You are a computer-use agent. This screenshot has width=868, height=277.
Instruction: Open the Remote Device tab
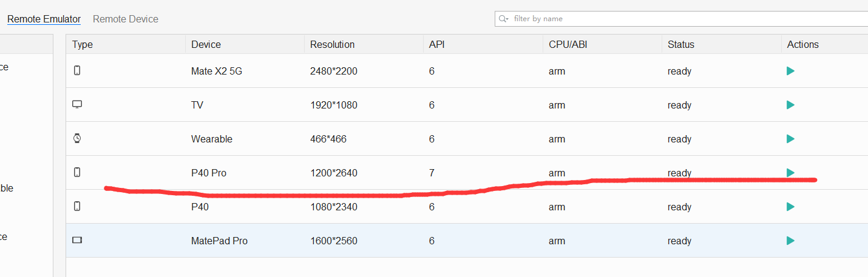click(126, 19)
